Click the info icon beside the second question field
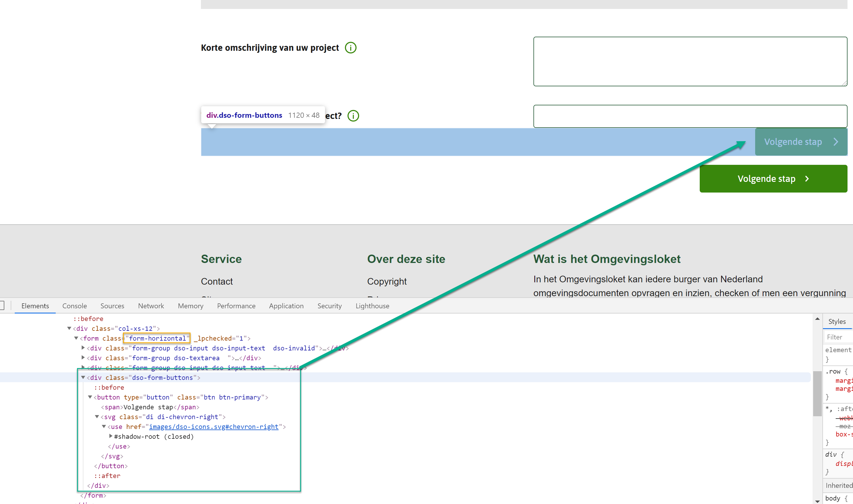Screen dimensions: 853x504 click(x=353, y=115)
